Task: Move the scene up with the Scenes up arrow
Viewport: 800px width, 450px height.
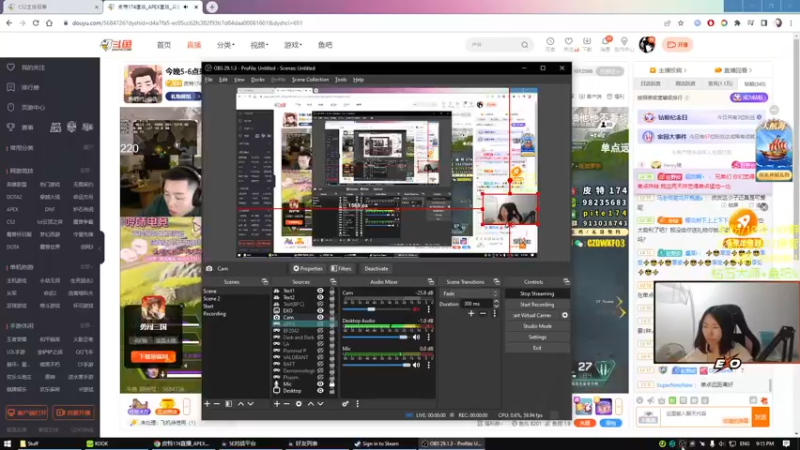Action: [x=241, y=404]
